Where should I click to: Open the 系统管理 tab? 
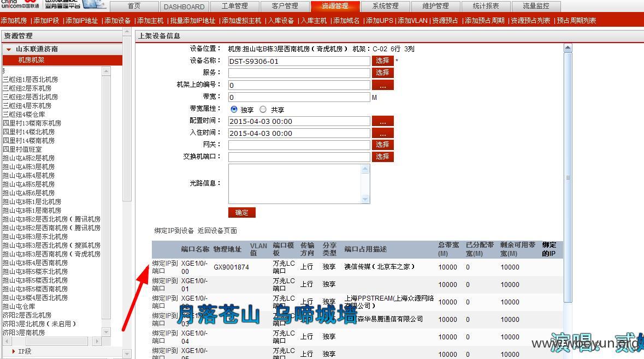pyautogui.click(x=385, y=6)
